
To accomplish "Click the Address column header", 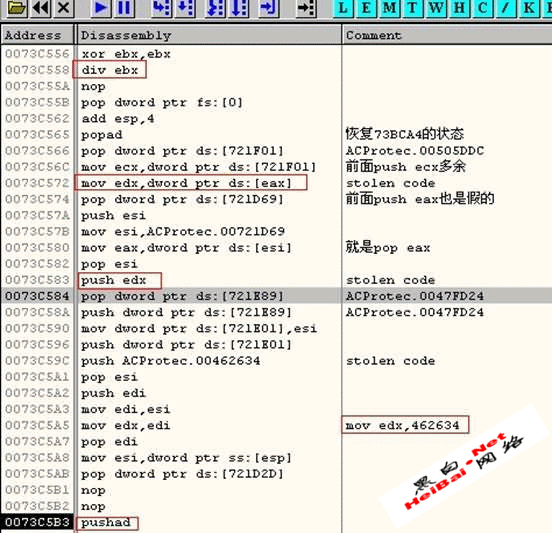I will (x=37, y=35).
